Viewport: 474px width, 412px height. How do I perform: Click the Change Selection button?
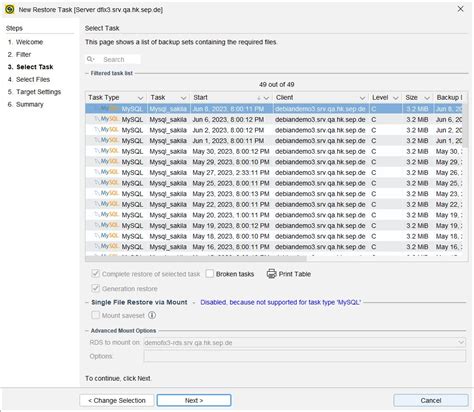(117, 400)
